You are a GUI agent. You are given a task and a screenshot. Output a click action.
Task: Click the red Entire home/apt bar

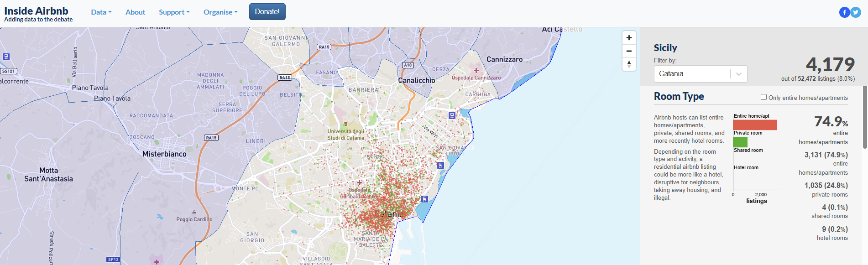(755, 125)
